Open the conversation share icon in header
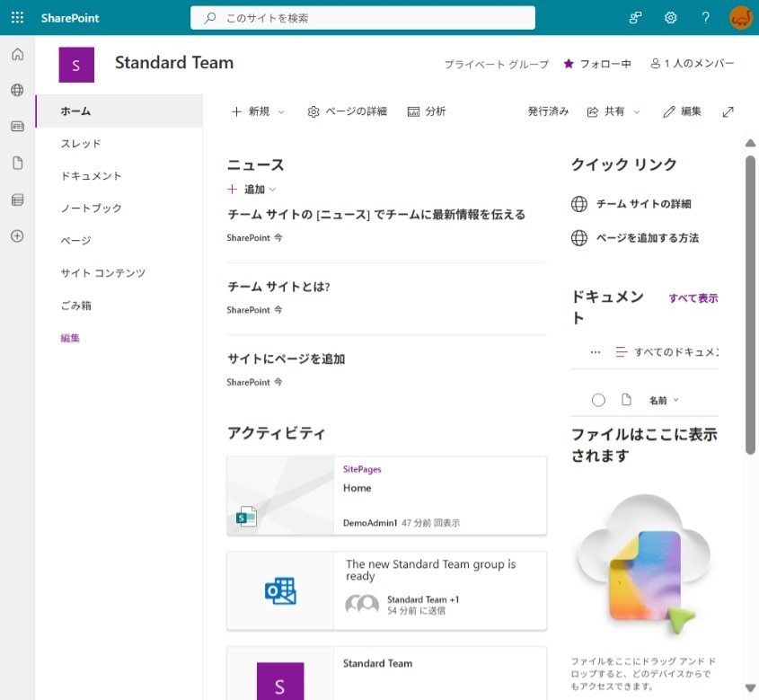This screenshot has width=759, height=700. tap(635, 18)
